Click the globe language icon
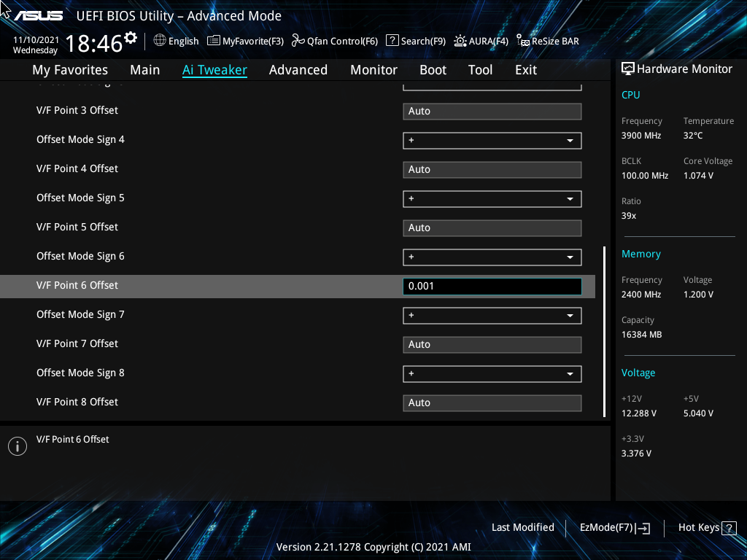Image resolution: width=747 pixels, height=560 pixels. (x=160, y=41)
